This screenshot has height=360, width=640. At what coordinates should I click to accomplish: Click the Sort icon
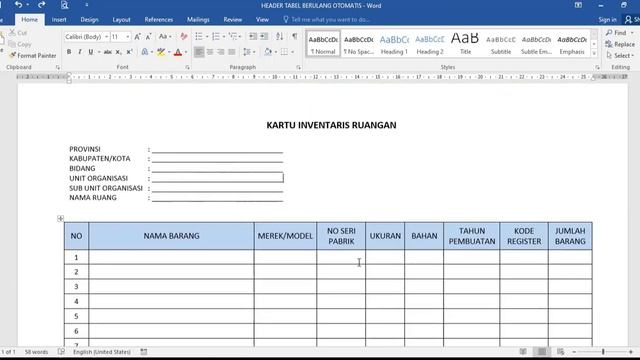click(280, 37)
